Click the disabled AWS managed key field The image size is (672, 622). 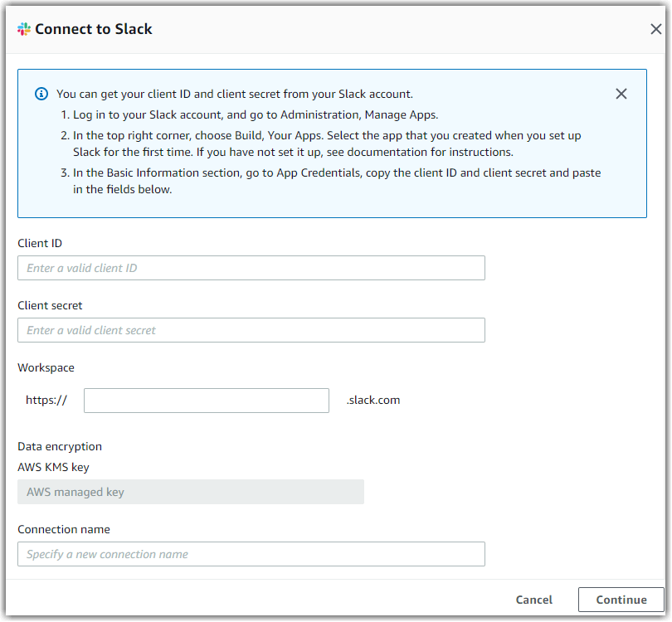pyautogui.click(x=191, y=492)
